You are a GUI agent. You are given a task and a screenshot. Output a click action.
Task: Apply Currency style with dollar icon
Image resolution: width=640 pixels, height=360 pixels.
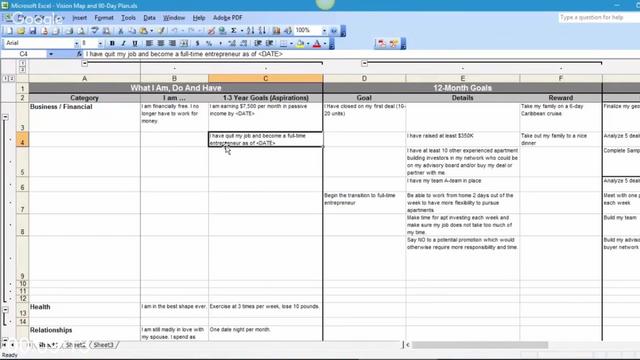197,43
